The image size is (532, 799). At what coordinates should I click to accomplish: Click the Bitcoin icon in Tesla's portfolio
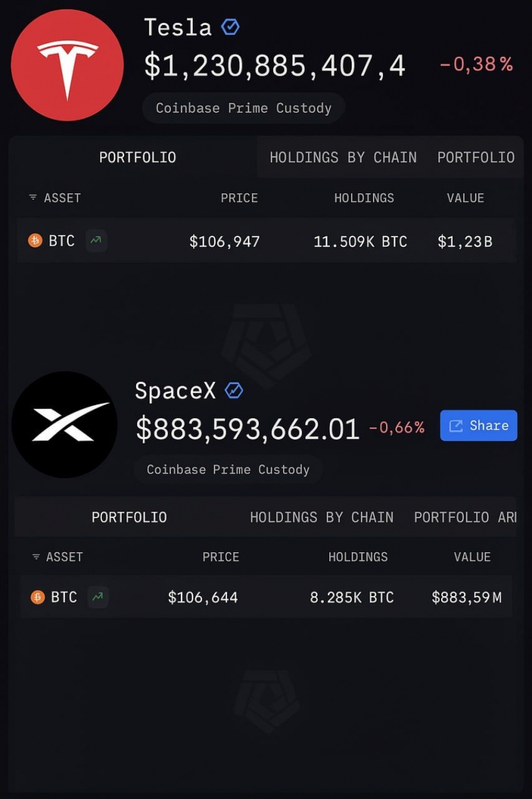coord(35,241)
